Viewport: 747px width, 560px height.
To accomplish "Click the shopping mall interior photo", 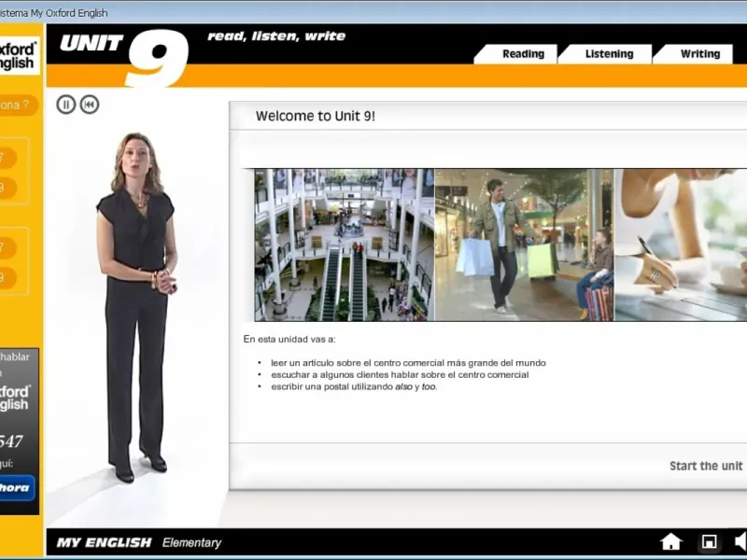I will pos(345,245).
